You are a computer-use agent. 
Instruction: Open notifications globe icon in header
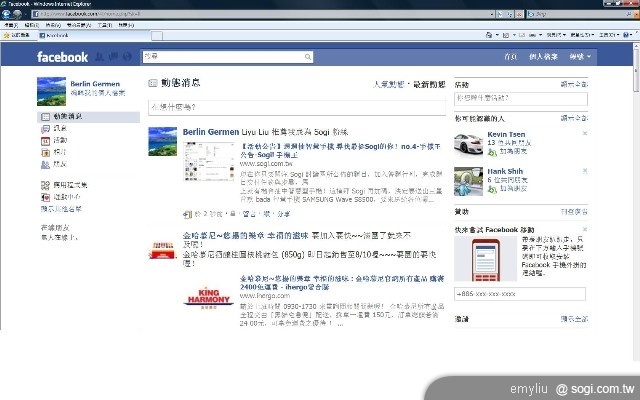coord(126,57)
